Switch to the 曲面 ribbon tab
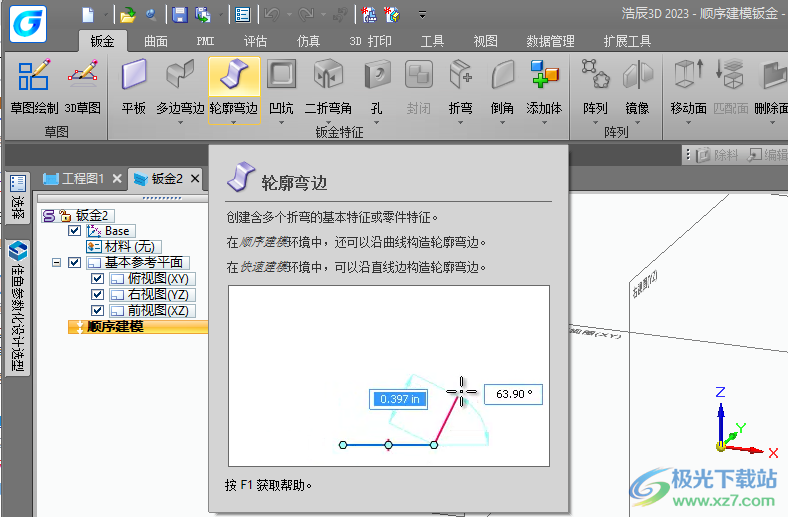Screen dimensions: 788x517 [156, 41]
